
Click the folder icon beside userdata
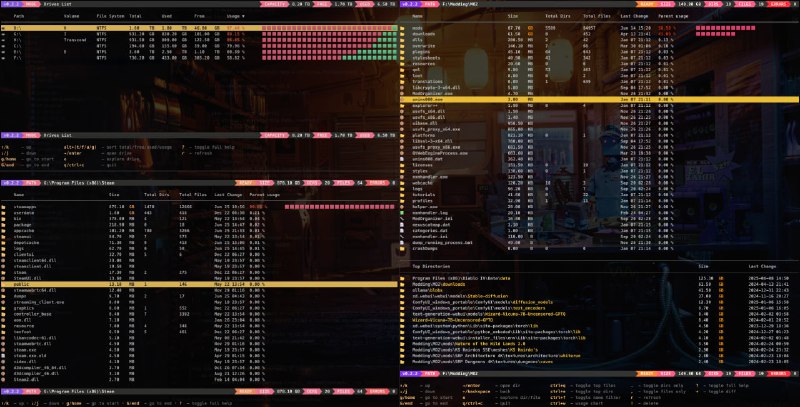coord(5,212)
